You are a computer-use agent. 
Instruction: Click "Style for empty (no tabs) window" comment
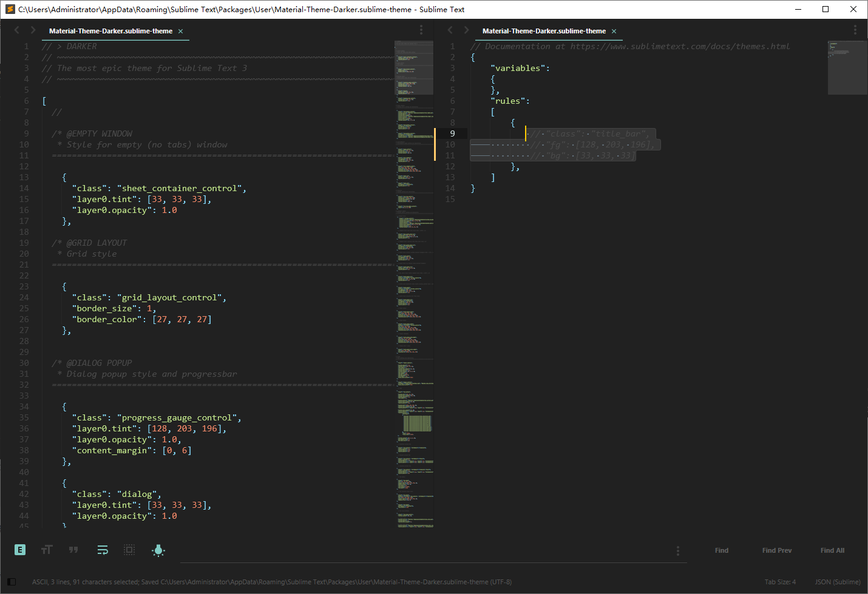coord(147,144)
